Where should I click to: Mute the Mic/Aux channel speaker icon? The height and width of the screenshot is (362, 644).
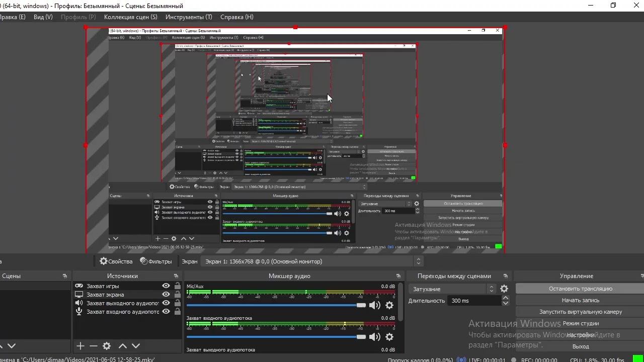tap(375, 305)
